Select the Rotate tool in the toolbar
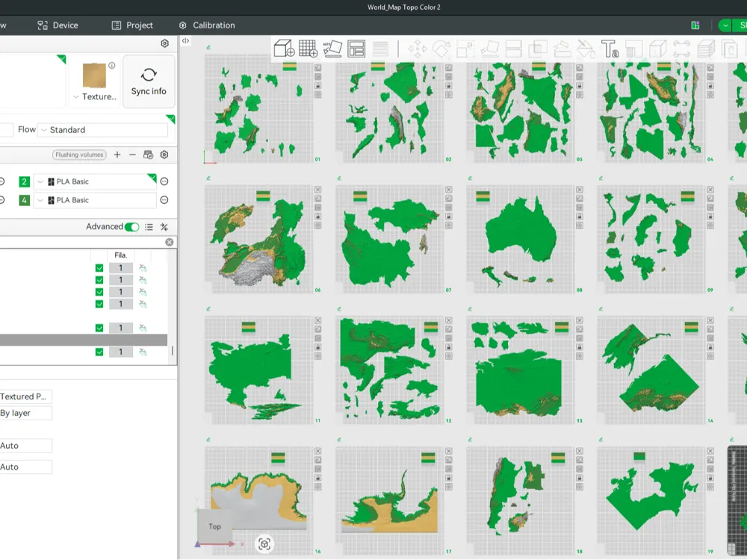Viewport: 747px width, 560px height. click(x=441, y=49)
